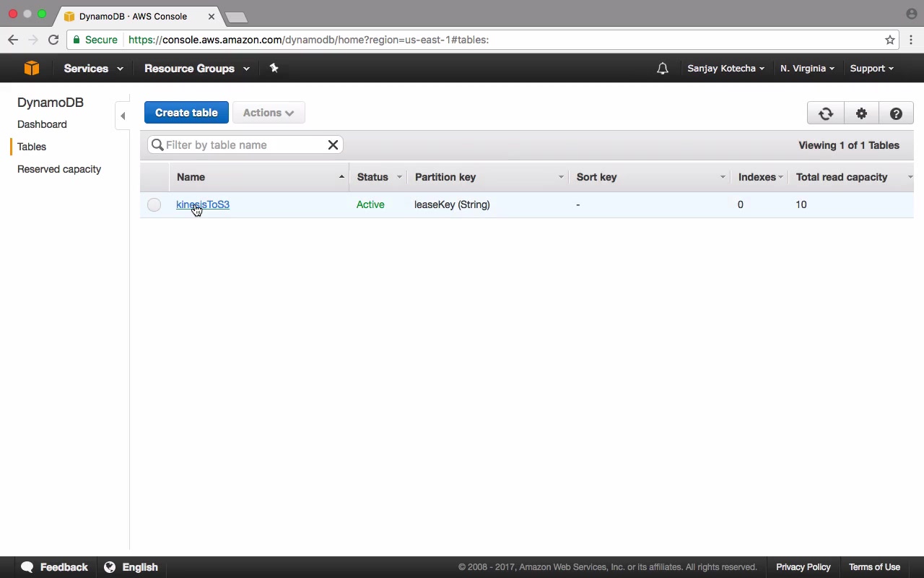
Task: Open the Total read capacity column arrow
Action: [910, 177]
